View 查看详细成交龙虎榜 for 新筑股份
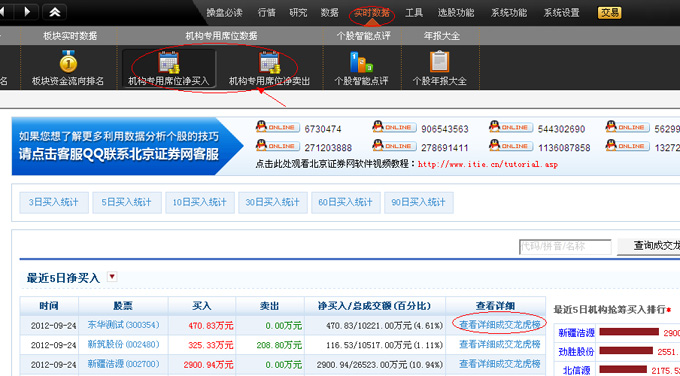The image size is (680, 376). point(500,345)
